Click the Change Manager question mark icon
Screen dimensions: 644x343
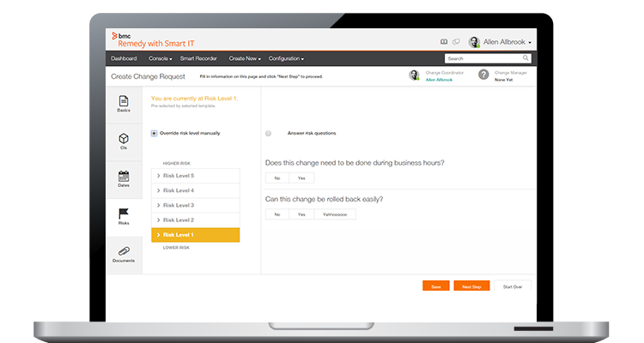click(484, 75)
